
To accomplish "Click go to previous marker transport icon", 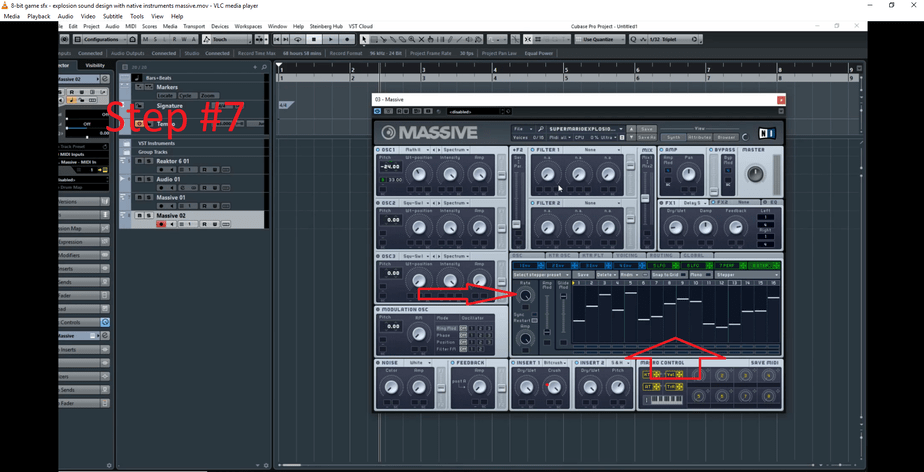I will [x=277, y=39].
